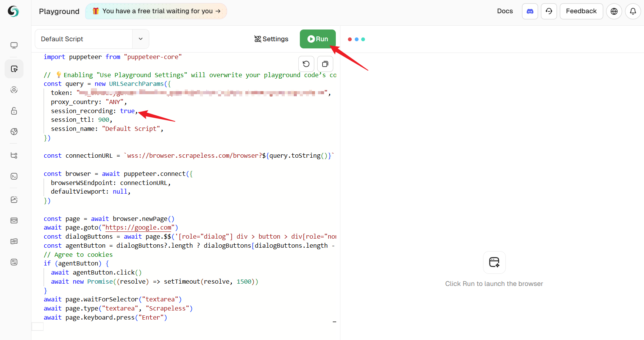The image size is (644, 340).
Task: Click the Feedback button
Action: point(581,11)
